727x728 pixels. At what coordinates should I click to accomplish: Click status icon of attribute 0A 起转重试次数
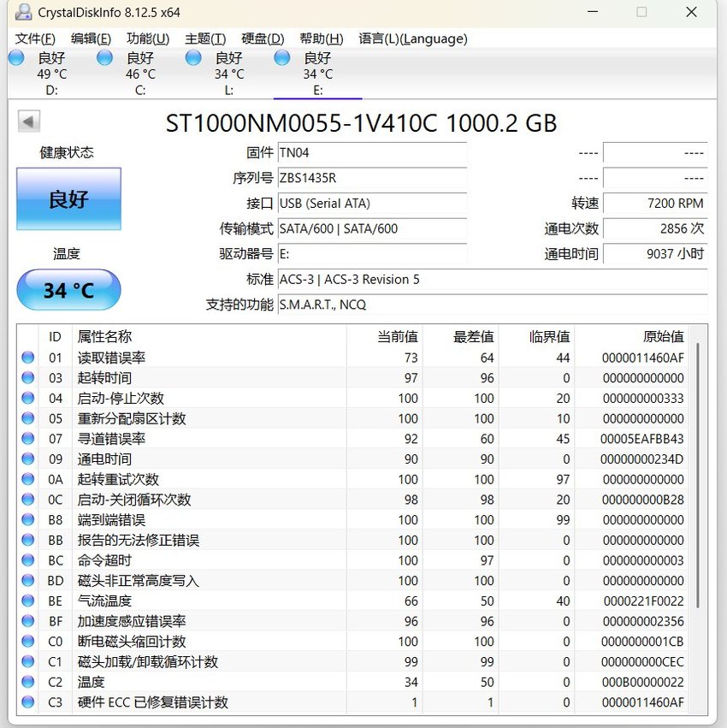click(x=28, y=479)
